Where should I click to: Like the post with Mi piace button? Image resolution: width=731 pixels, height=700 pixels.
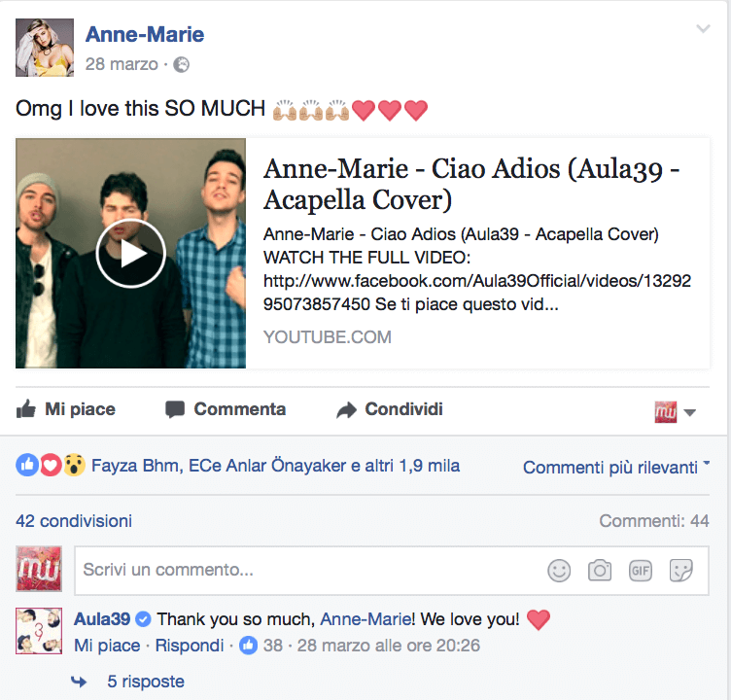(66, 409)
